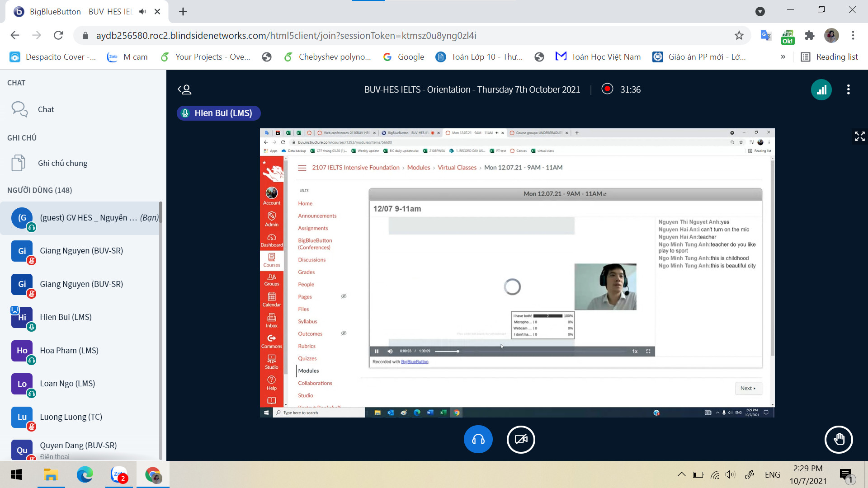Click the hamburger menu in shared Canvas page

302,168
